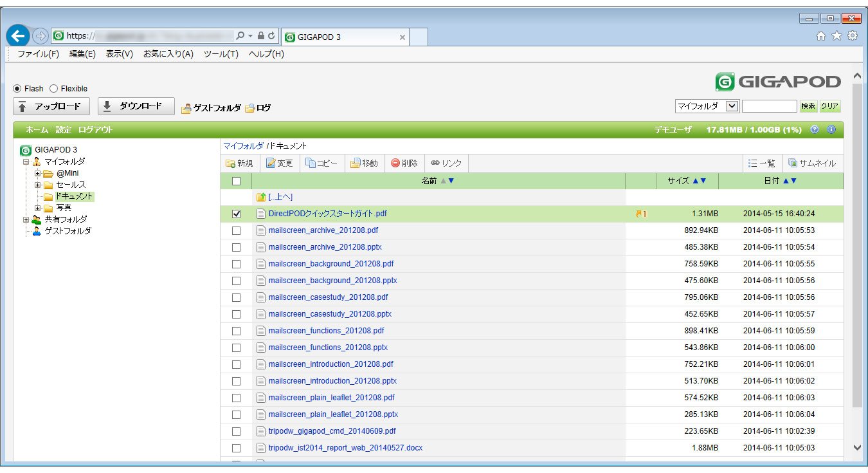This screenshot has height=473, width=868.
Task: Switch to 一覧 list view
Action: coord(763,163)
